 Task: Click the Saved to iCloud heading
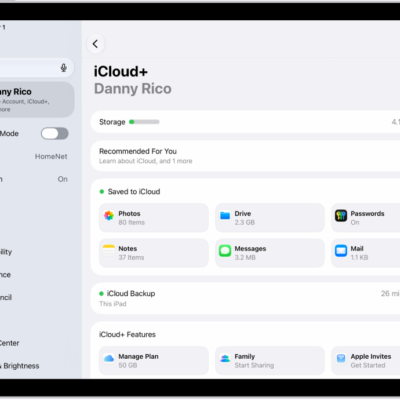[x=134, y=192]
